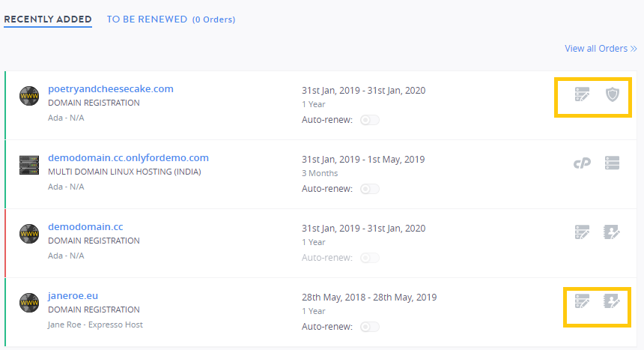Select the Recently Added tab
Image resolution: width=644 pixels, height=350 pixels.
tap(48, 19)
